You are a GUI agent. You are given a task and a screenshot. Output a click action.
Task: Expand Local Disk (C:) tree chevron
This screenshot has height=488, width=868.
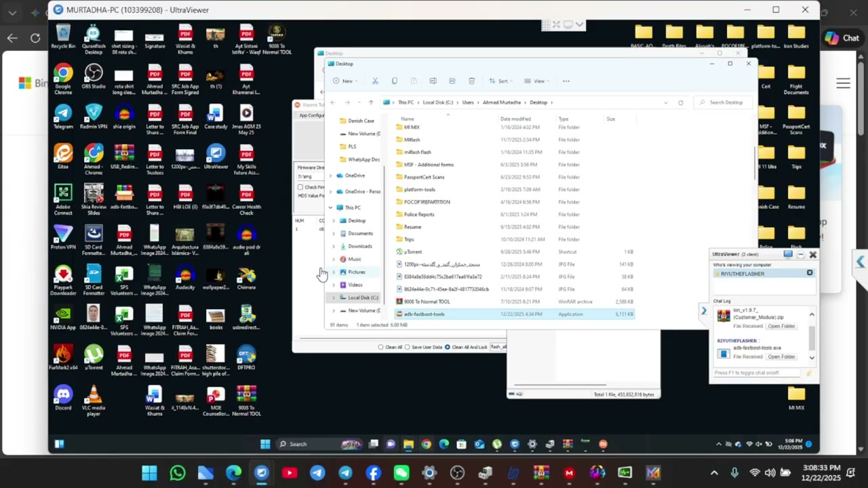pyautogui.click(x=334, y=298)
